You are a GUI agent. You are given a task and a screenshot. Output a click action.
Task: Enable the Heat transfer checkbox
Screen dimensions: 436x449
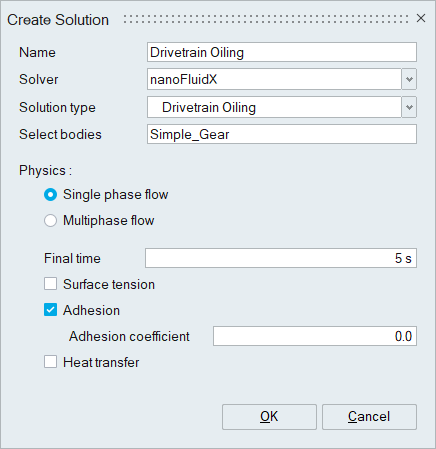(x=50, y=362)
